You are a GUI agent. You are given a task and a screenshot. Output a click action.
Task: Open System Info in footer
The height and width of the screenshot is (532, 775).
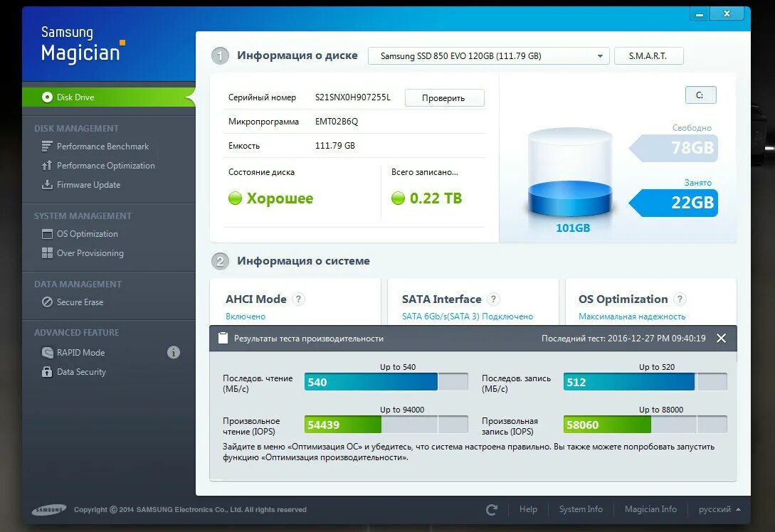581,509
